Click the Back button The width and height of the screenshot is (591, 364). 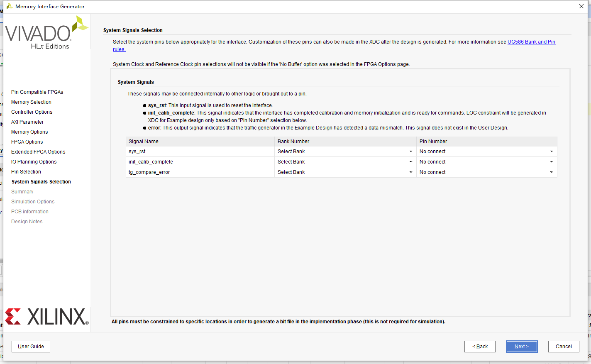480,347
